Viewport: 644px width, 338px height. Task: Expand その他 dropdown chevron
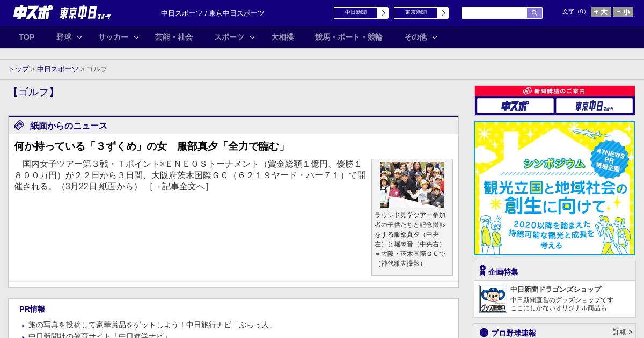[x=435, y=37]
